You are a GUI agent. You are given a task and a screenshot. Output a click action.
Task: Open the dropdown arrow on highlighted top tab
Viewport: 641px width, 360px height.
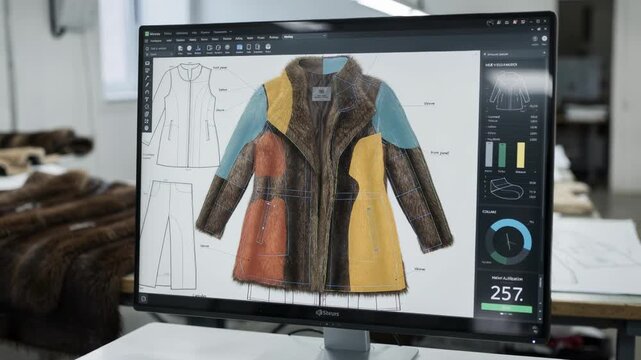tap(324, 36)
